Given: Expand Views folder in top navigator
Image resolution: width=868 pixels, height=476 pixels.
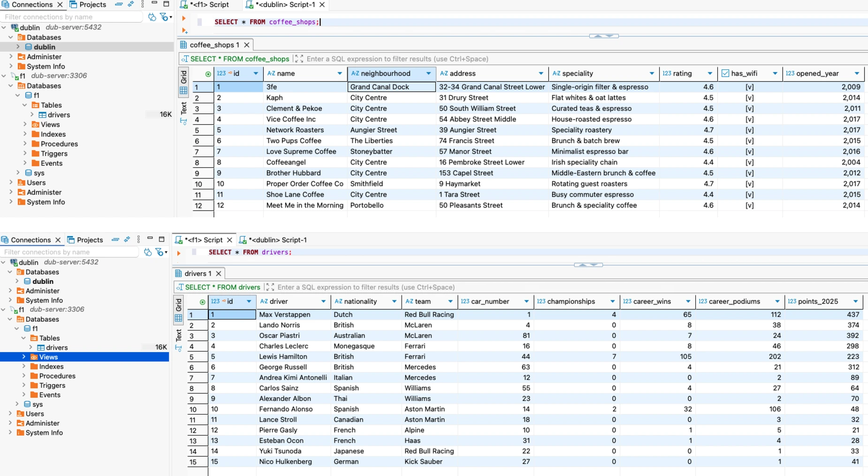Looking at the screenshot, I should [x=25, y=124].
